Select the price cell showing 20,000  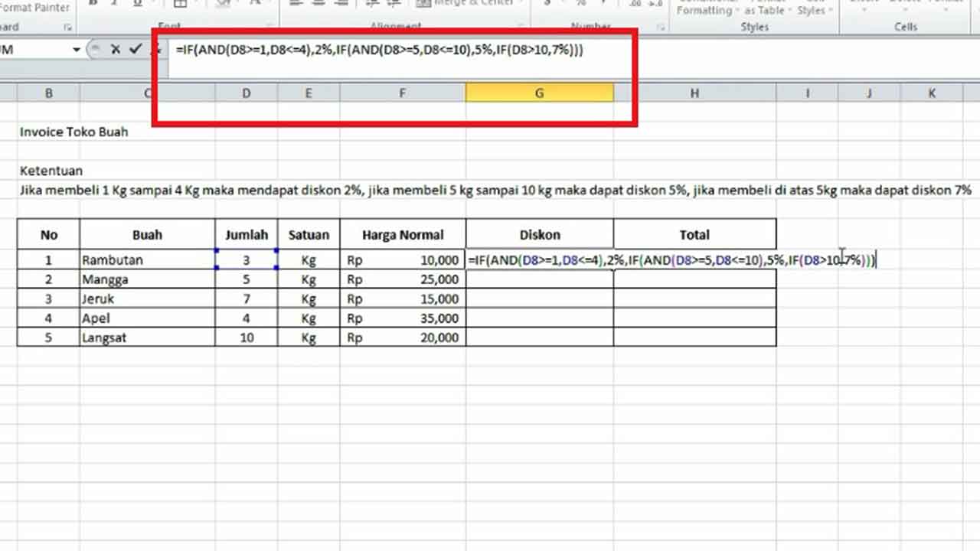pos(403,337)
